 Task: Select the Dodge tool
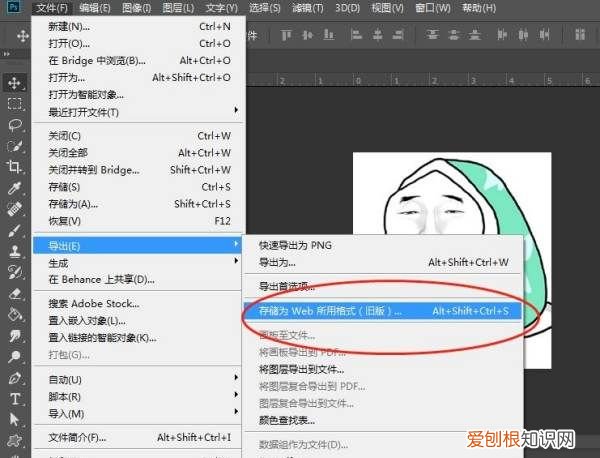click(x=15, y=357)
